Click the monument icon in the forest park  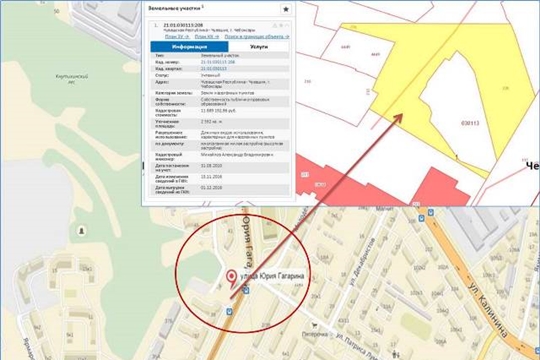tap(81, 230)
